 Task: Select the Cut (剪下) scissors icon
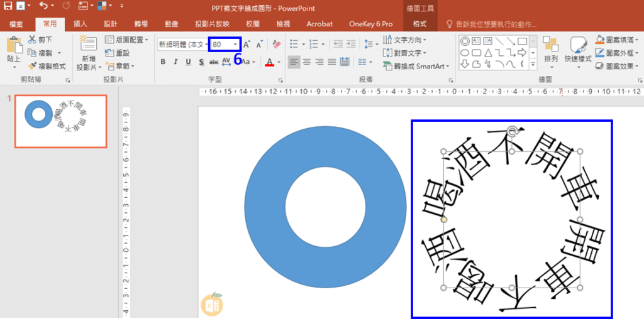point(33,40)
